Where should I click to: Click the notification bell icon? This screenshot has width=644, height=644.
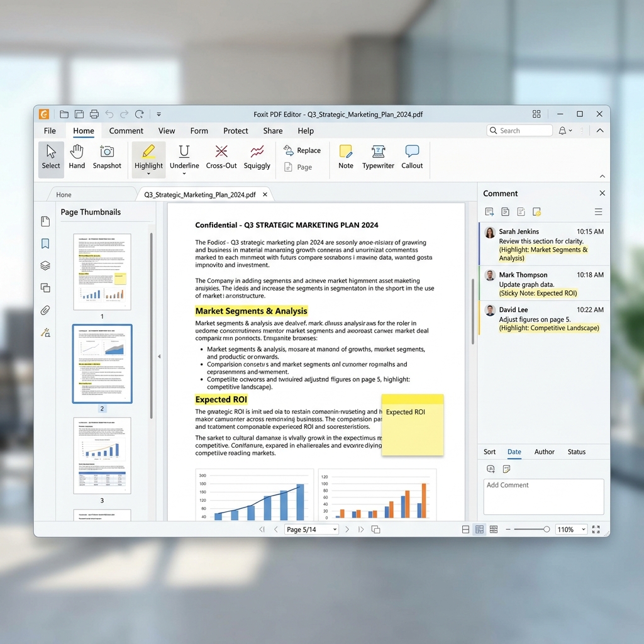click(x=562, y=131)
